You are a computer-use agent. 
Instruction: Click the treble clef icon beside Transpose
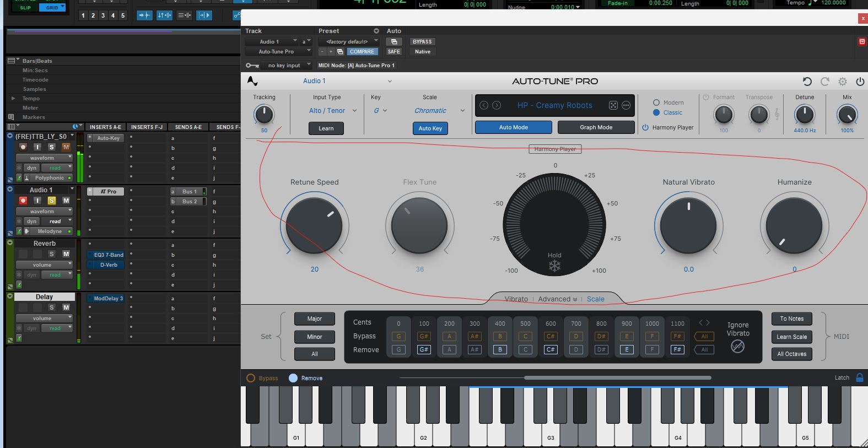point(777,114)
